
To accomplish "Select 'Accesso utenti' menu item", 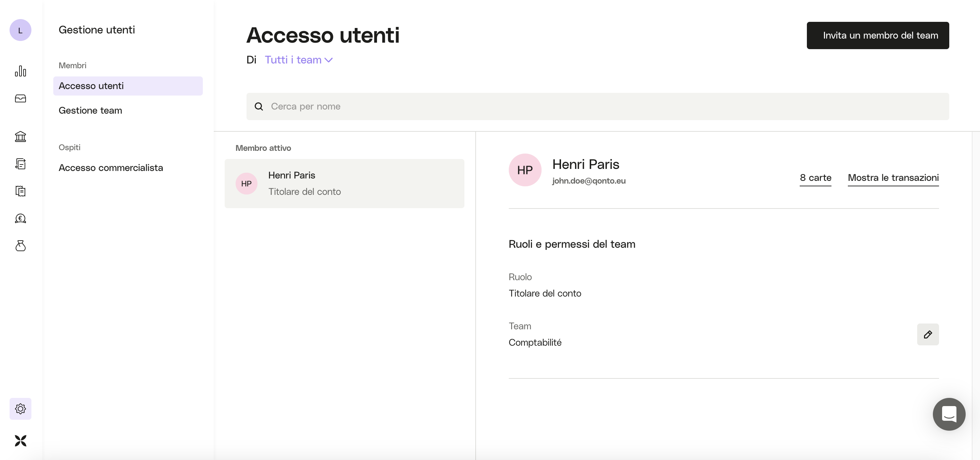I will (x=128, y=86).
